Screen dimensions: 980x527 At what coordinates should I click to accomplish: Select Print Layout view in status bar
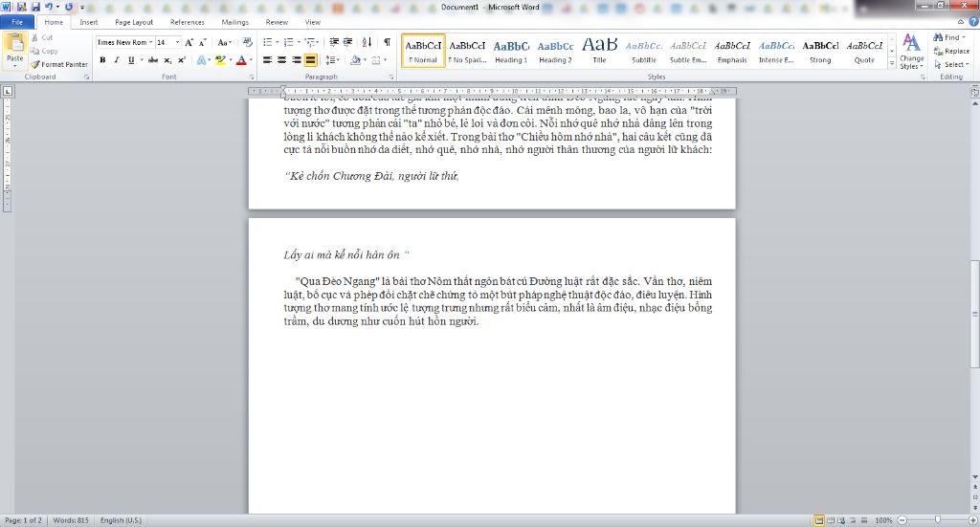click(x=819, y=520)
